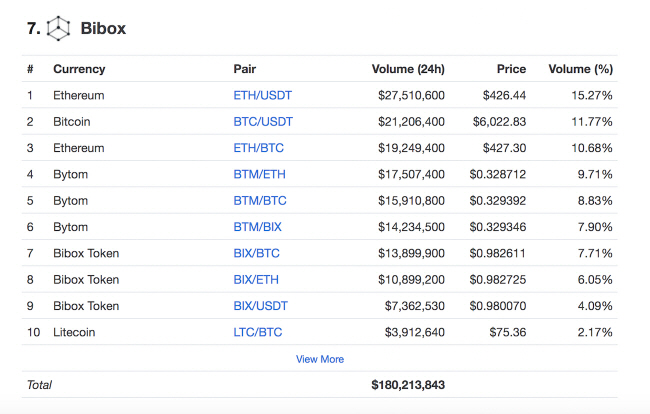650x414 pixels.
Task: Click the $3,912,640 volume value
Action: coord(415,332)
